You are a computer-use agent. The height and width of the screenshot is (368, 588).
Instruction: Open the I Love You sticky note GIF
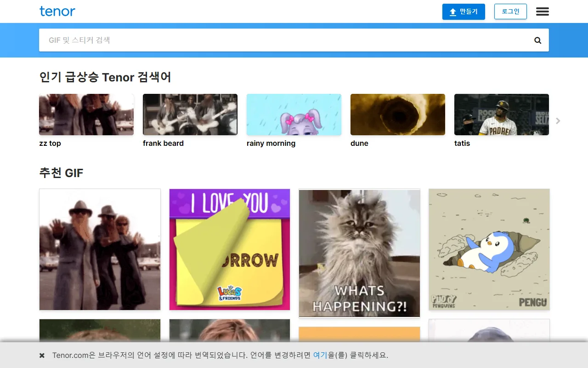pyautogui.click(x=230, y=249)
